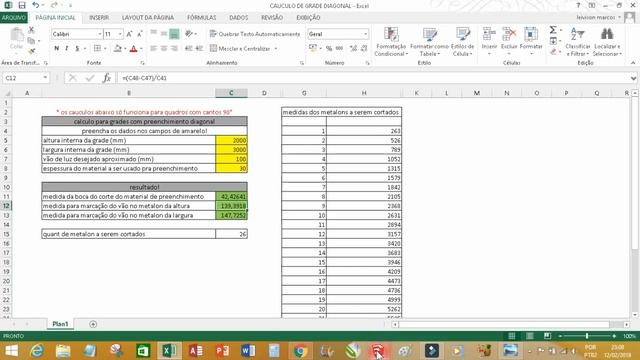The image size is (640, 360).
Task: Select yellow cell with value 2000
Action: click(231, 140)
